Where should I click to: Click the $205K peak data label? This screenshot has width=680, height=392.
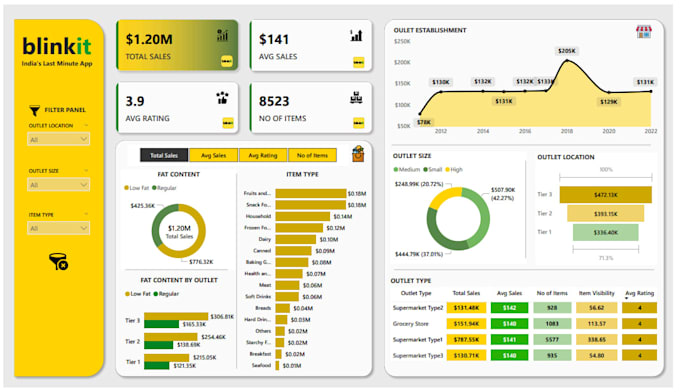pos(566,51)
